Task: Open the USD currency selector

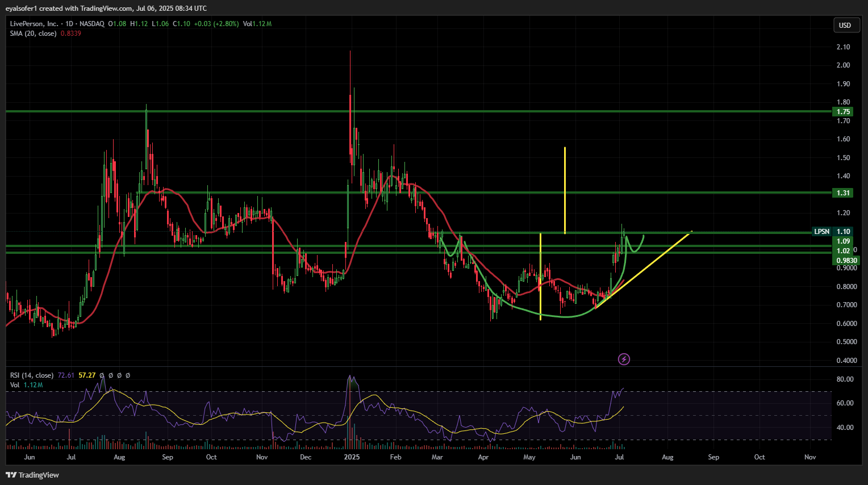Action: click(x=845, y=25)
